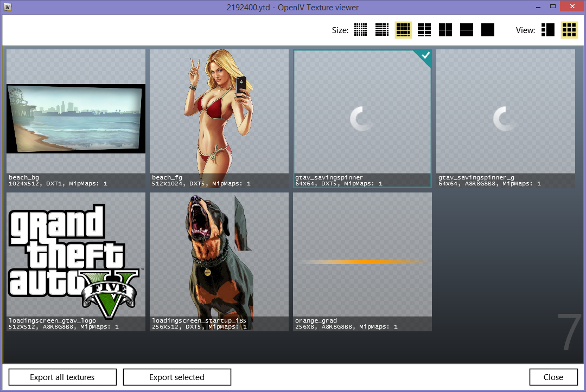Click Export selected button
The height and width of the screenshot is (392, 586).
pyautogui.click(x=177, y=377)
